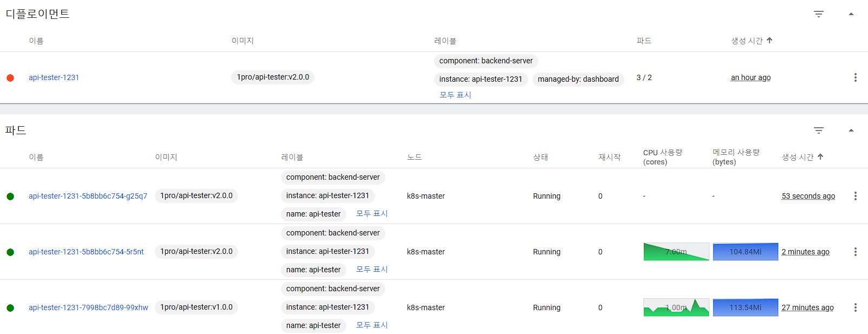Screen dimensions: 868x334
Task: Open actions menu for pod ending g25q7
Action: point(855,196)
